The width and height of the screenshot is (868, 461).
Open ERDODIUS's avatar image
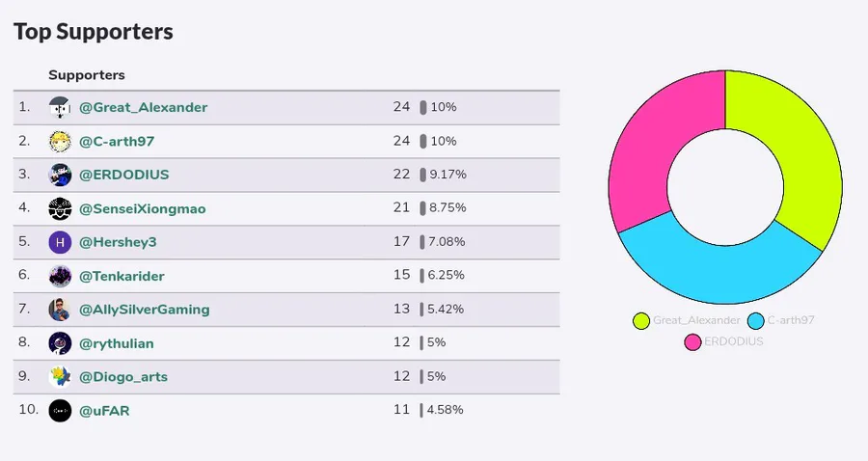(x=60, y=175)
